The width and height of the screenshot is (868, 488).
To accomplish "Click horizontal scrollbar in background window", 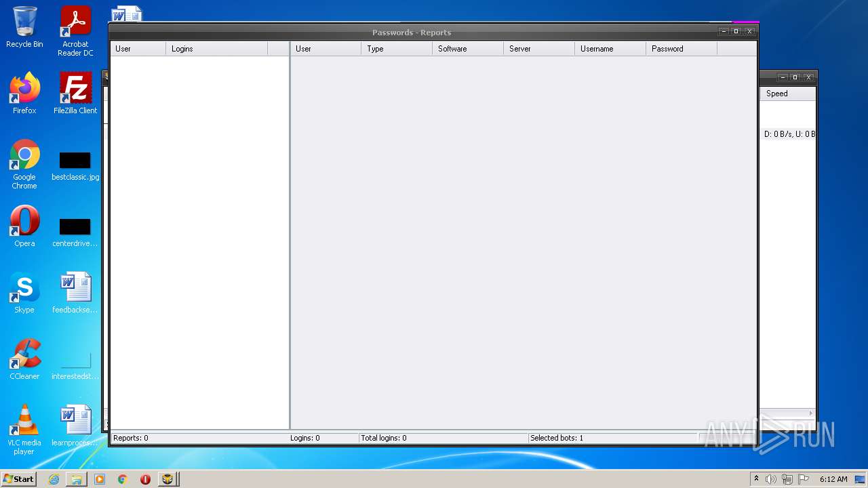I will click(787, 413).
